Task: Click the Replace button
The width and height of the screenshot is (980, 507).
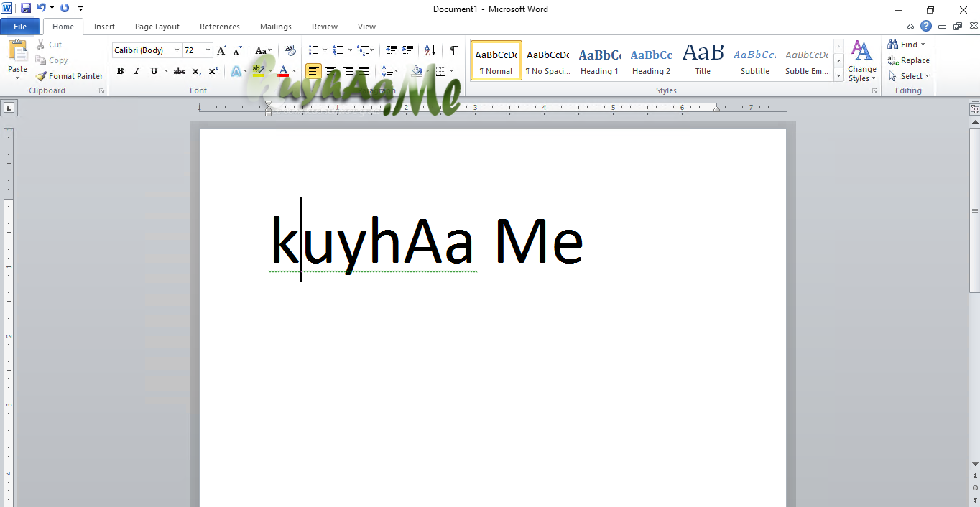Action: pos(909,60)
